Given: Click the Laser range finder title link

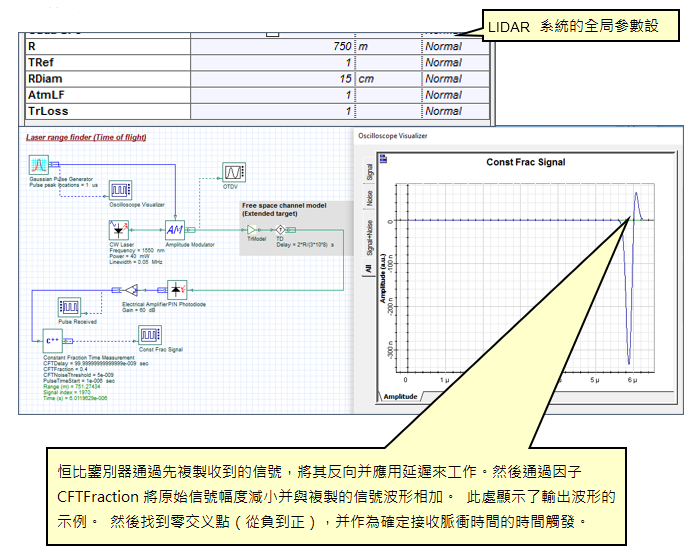Looking at the screenshot, I should (86, 137).
